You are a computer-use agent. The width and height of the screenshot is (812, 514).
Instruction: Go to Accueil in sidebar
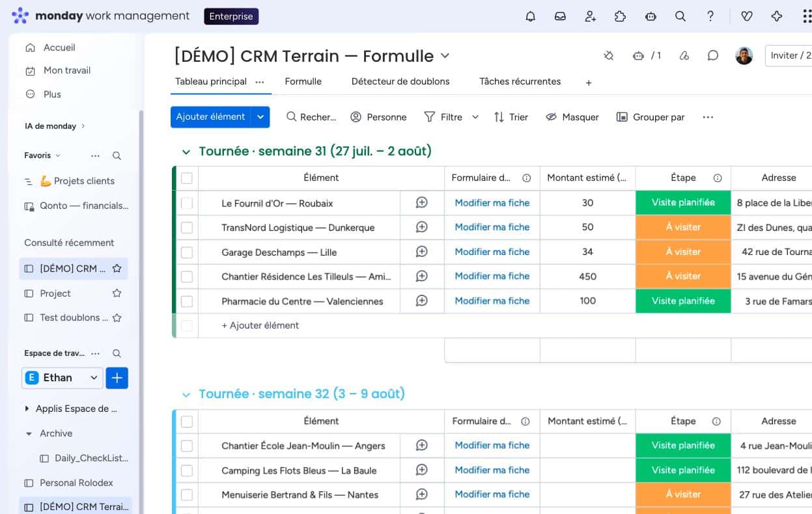[59, 47]
